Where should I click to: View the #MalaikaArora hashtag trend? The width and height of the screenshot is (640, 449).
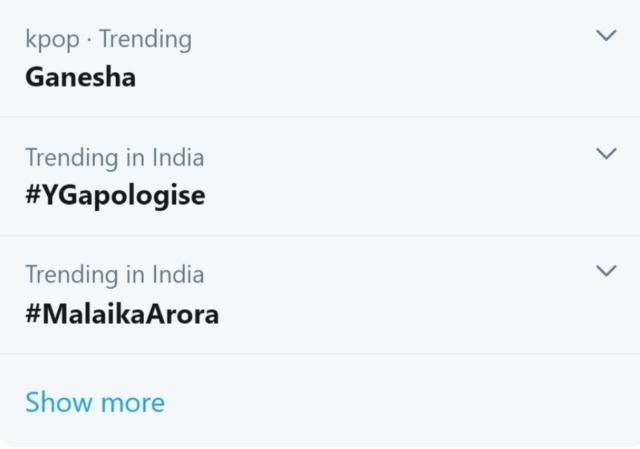(122, 313)
